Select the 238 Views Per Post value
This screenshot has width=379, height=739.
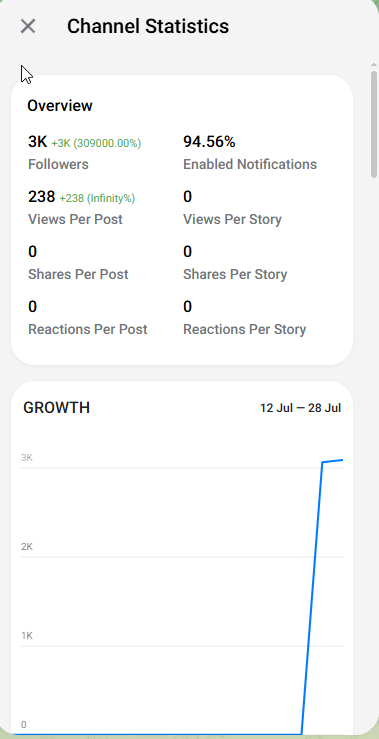(x=41, y=197)
